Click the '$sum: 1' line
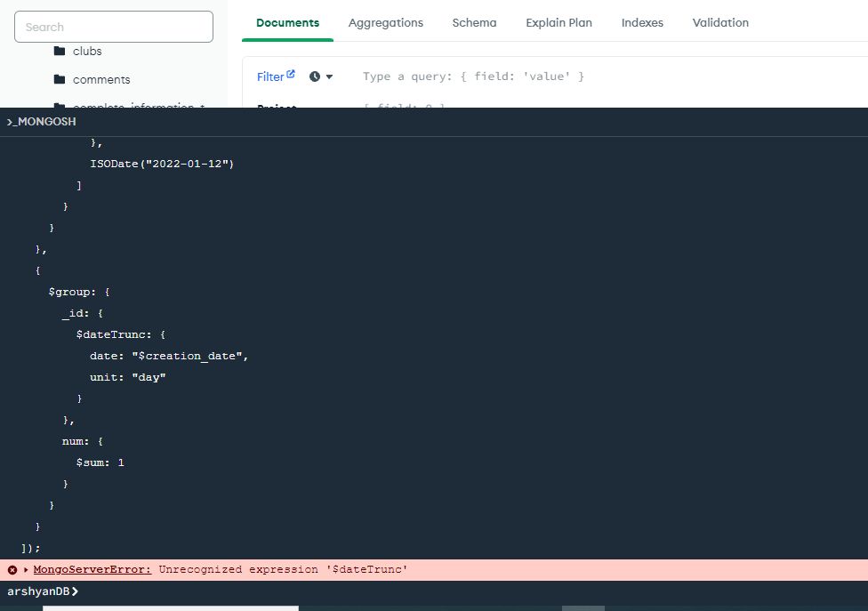 tap(100, 462)
